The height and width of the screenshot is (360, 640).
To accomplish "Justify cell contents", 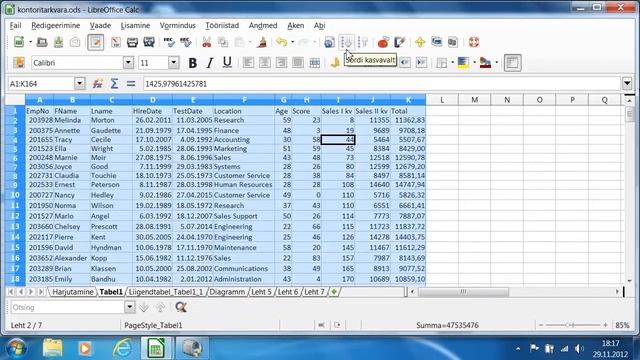I will [298, 62].
